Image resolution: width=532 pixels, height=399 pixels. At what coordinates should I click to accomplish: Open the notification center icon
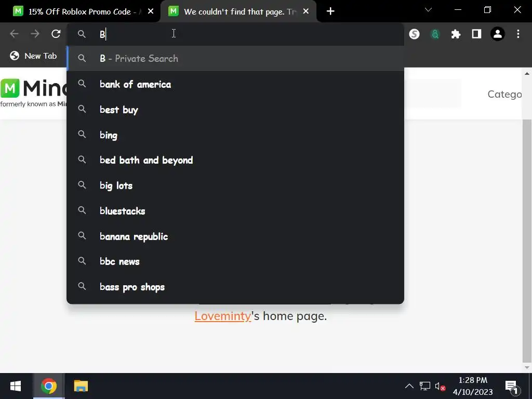[x=512, y=387]
